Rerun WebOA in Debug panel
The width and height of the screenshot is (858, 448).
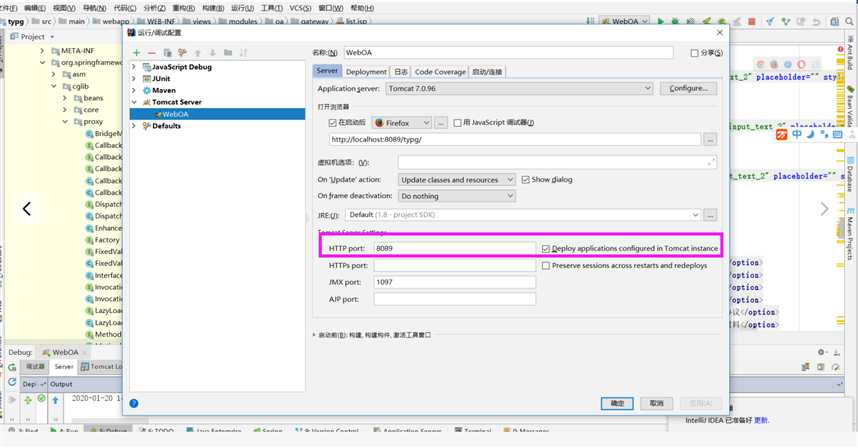tap(12, 366)
